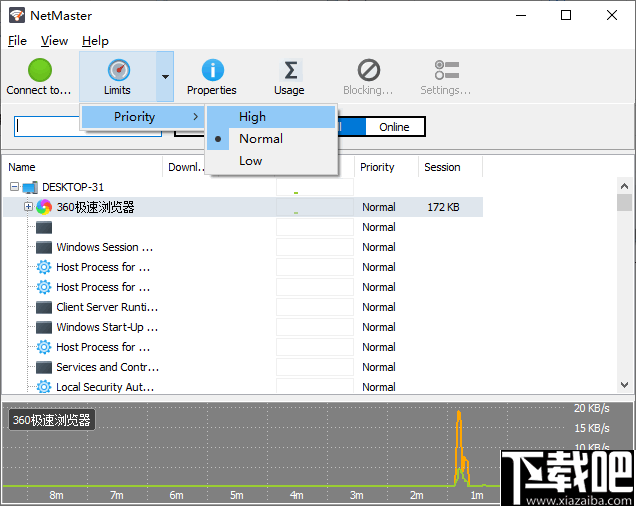The image size is (636, 506).
Task: Click Normal priority of 360极速浏览器 row
Action: 379,207
